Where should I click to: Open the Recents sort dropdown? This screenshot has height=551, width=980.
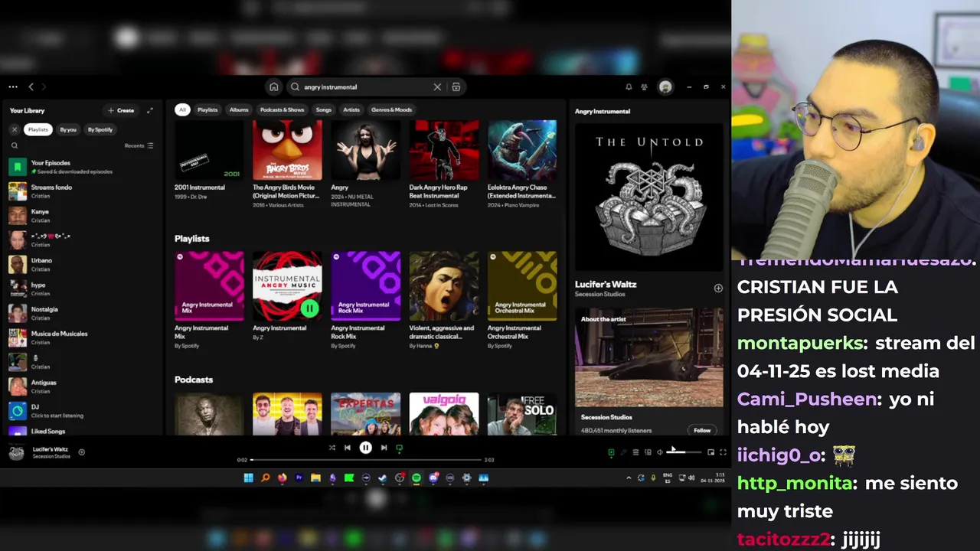[x=139, y=145]
